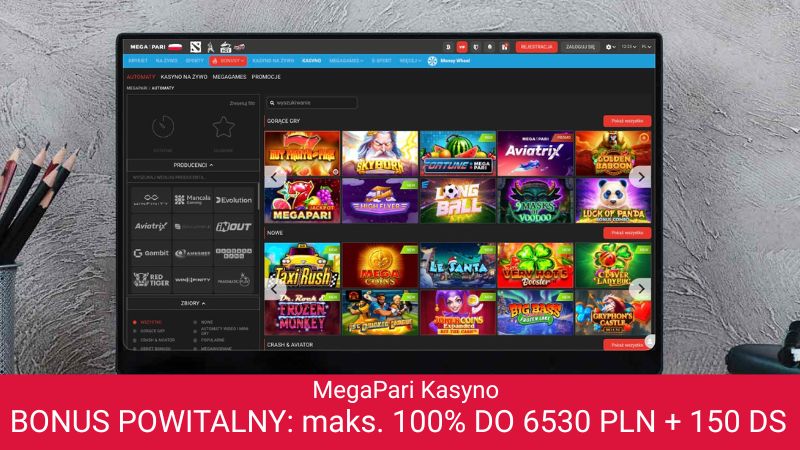Click the Rejestracja button

coord(536,47)
